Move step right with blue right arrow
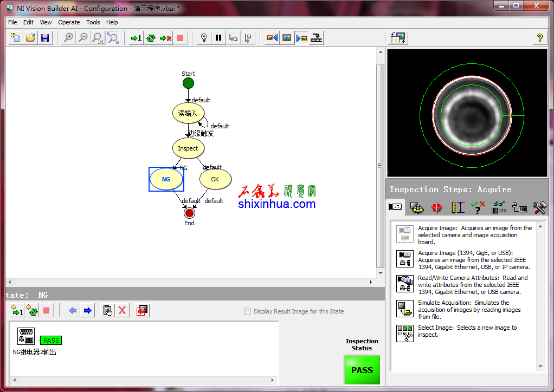The width and height of the screenshot is (554, 392). click(87, 310)
